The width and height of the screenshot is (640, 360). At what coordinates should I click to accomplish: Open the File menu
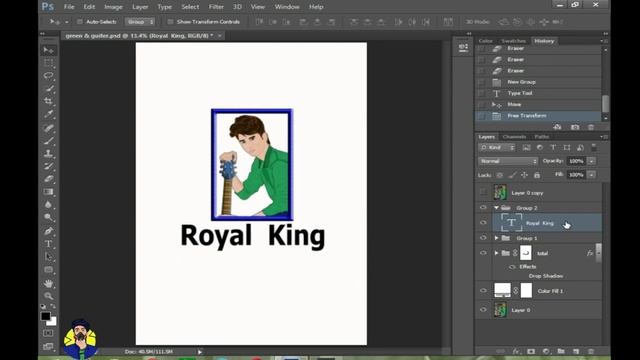coord(69,7)
